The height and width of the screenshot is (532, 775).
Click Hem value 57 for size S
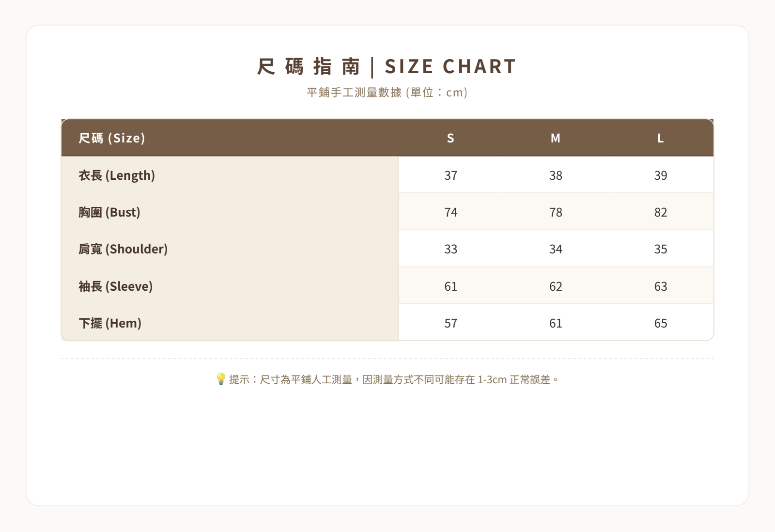(450, 323)
